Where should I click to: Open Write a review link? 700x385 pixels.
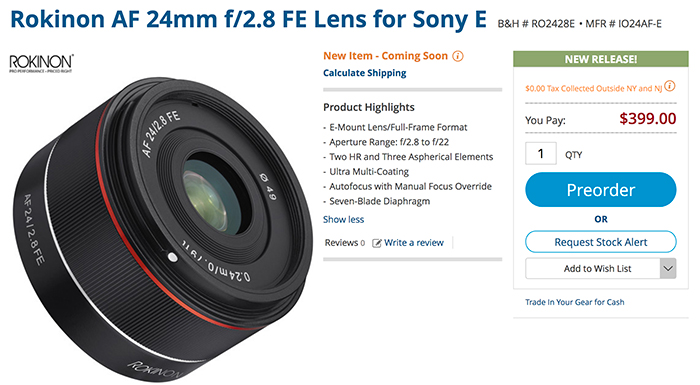414,243
